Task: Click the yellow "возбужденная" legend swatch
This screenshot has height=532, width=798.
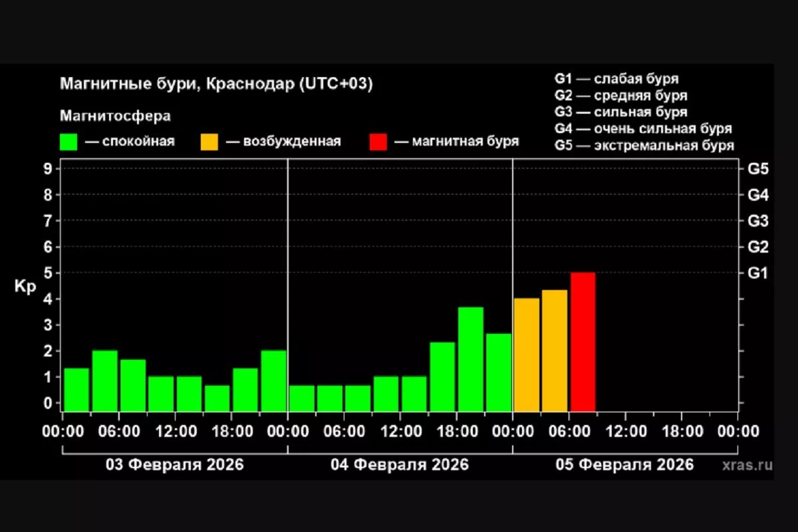Action: [209, 142]
